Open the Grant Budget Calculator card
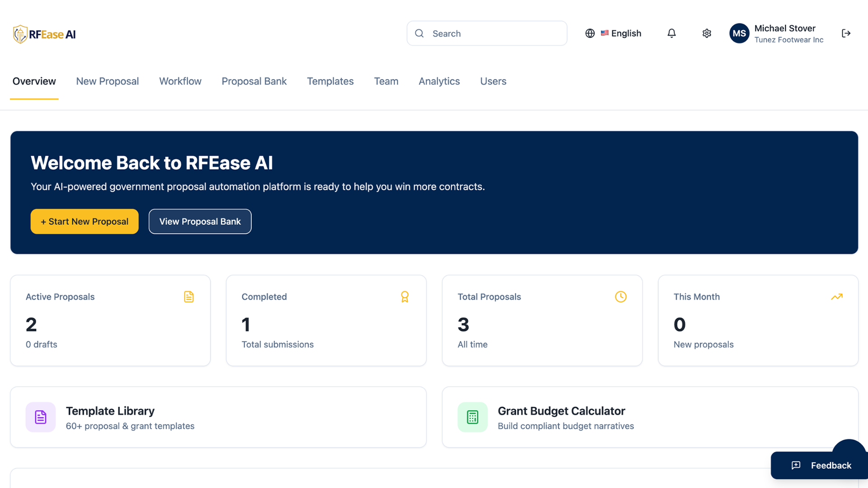This screenshot has width=868, height=488. 650,417
